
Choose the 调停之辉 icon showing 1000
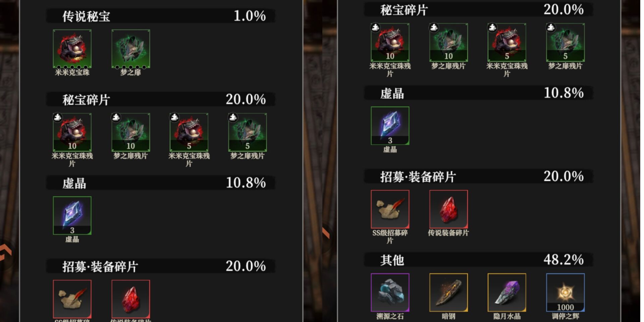(565, 292)
